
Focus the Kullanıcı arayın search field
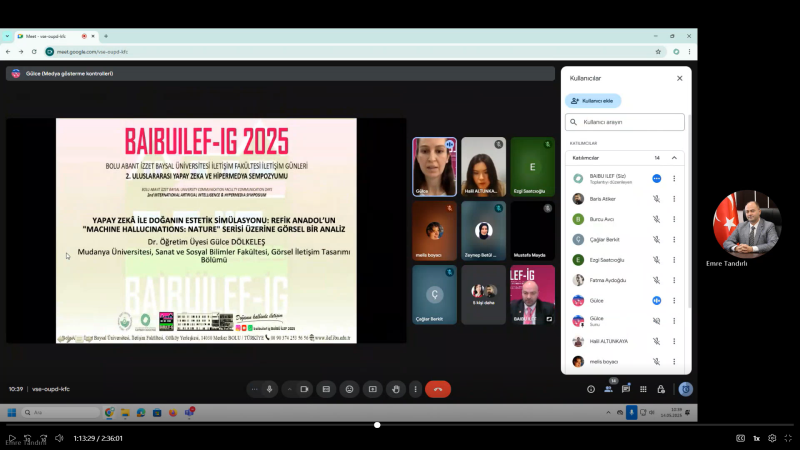click(x=624, y=122)
